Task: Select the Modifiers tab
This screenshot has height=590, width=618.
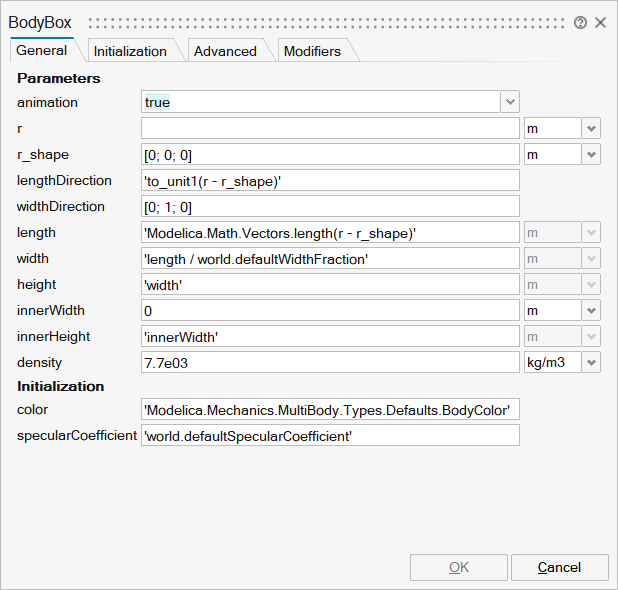Action: click(312, 51)
